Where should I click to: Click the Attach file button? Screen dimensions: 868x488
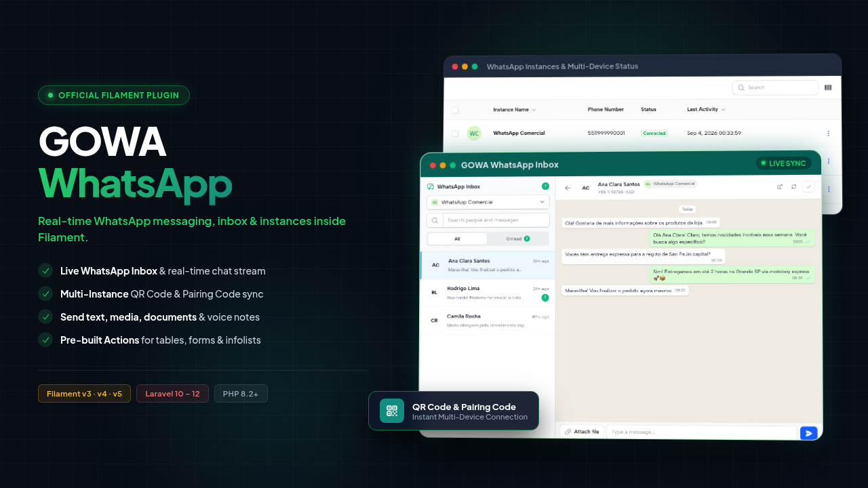pos(582,432)
